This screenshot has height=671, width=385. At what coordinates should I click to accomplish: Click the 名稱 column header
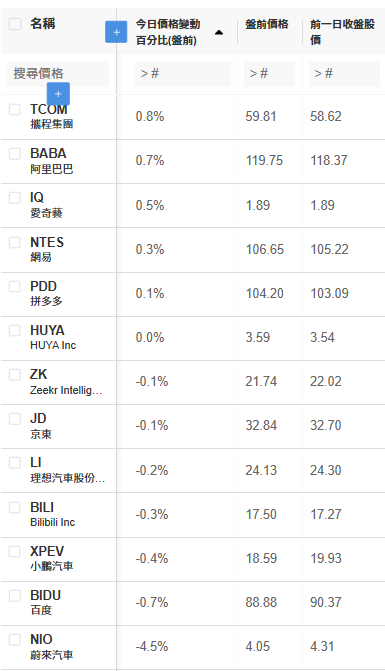[42, 24]
